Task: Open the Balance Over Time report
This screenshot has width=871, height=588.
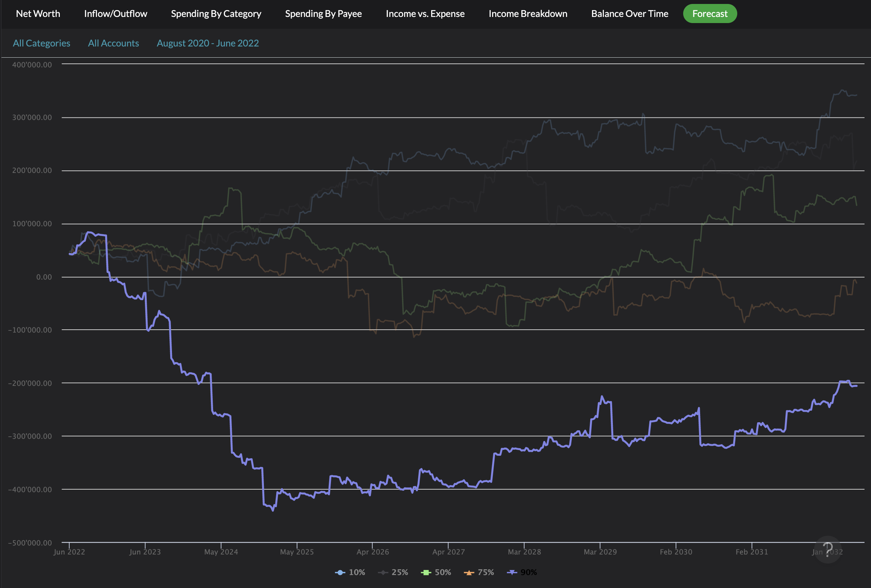Action: [x=629, y=13]
